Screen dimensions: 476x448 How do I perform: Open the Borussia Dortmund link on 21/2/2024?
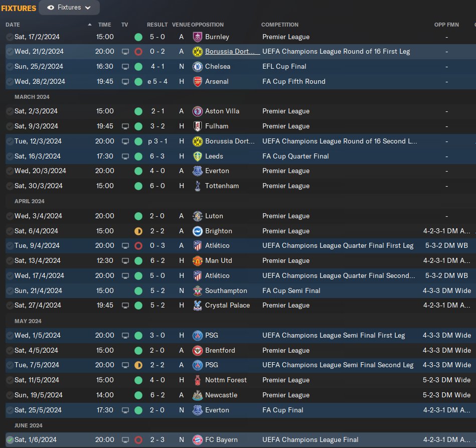[x=233, y=51]
